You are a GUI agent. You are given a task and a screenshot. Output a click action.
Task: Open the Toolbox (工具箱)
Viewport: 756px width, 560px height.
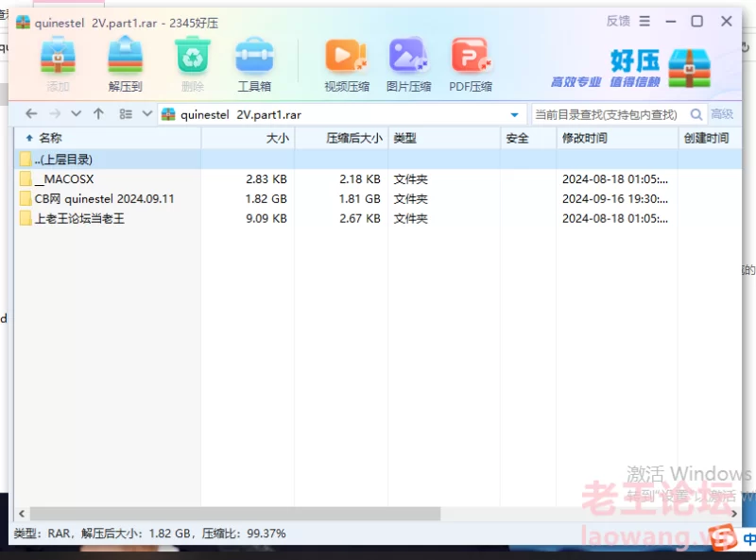254,57
